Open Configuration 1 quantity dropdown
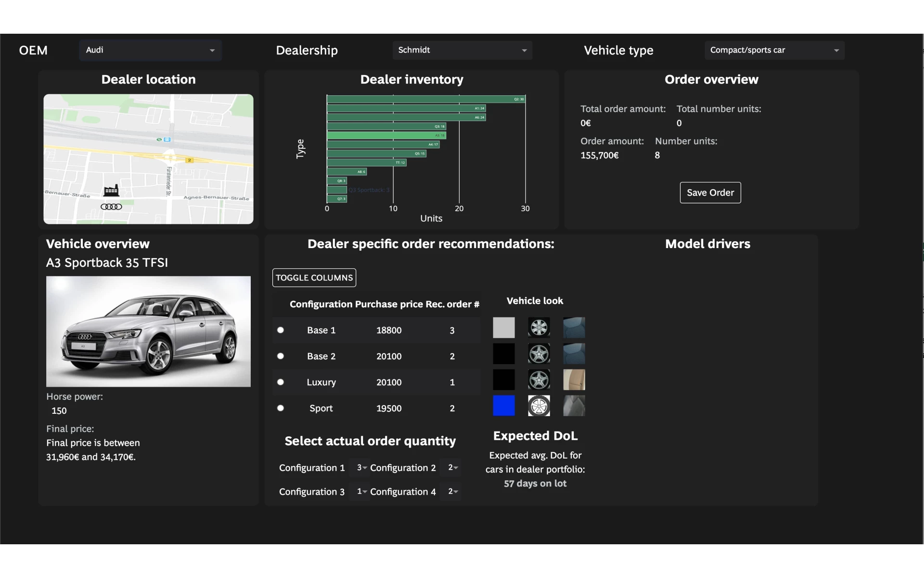Viewport: 924px width, 578px height. click(359, 468)
